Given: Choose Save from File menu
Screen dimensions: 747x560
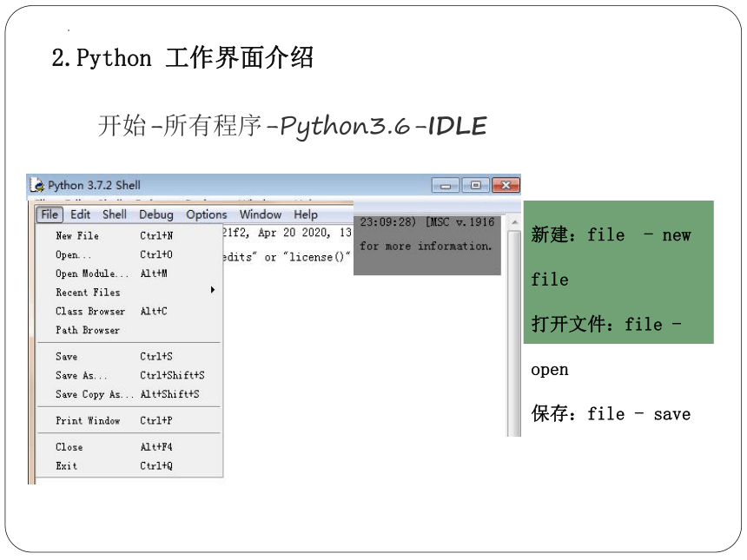Looking at the screenshot, I should (129, 357).
